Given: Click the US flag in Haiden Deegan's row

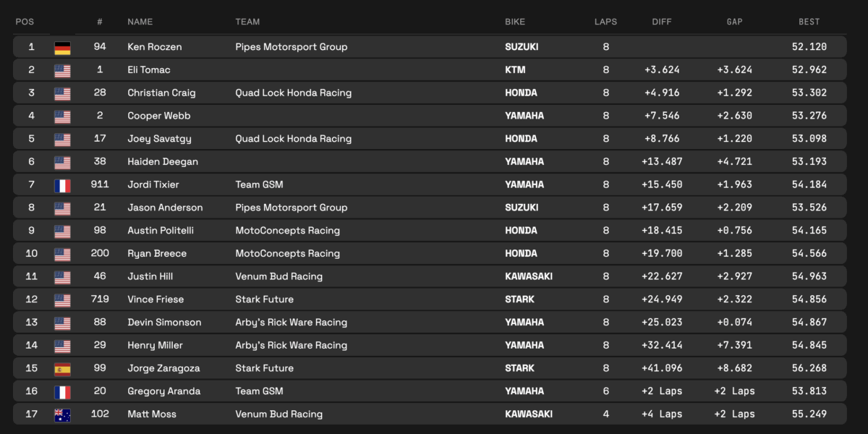Looking at the screenshot, I should 62,163.
